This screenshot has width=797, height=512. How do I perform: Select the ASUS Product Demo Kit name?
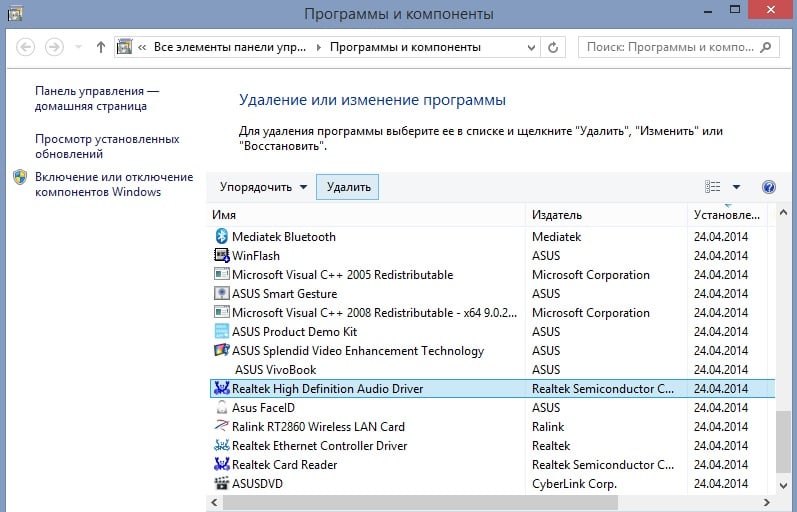(x=294, y=332)
